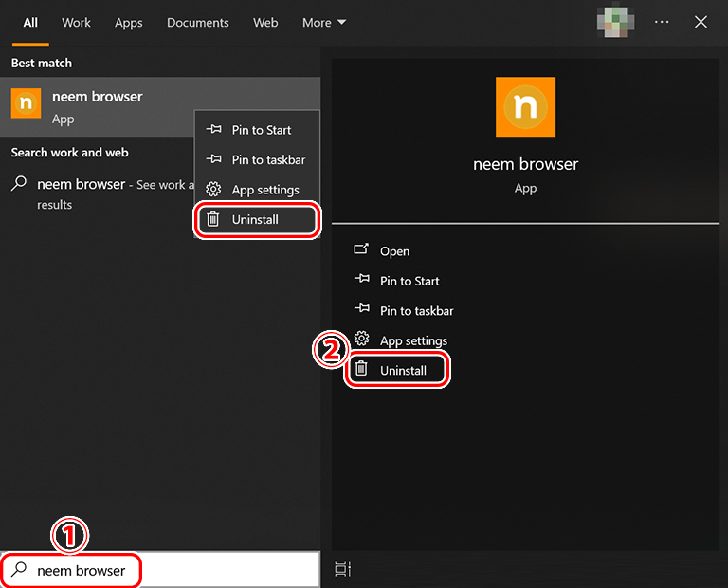
Task: Click the magnifier icon beside the web suggestion
Action: [x=19, y=183]
